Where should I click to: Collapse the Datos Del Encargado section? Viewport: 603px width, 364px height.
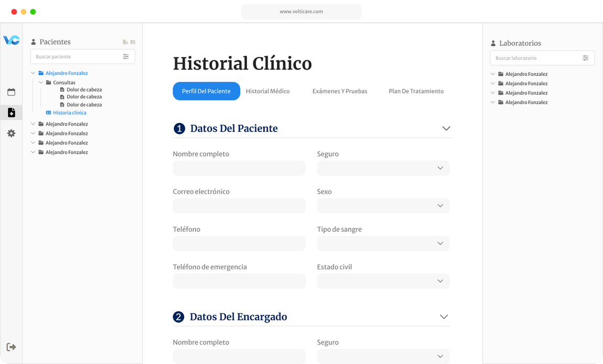[x=444, y=316]
